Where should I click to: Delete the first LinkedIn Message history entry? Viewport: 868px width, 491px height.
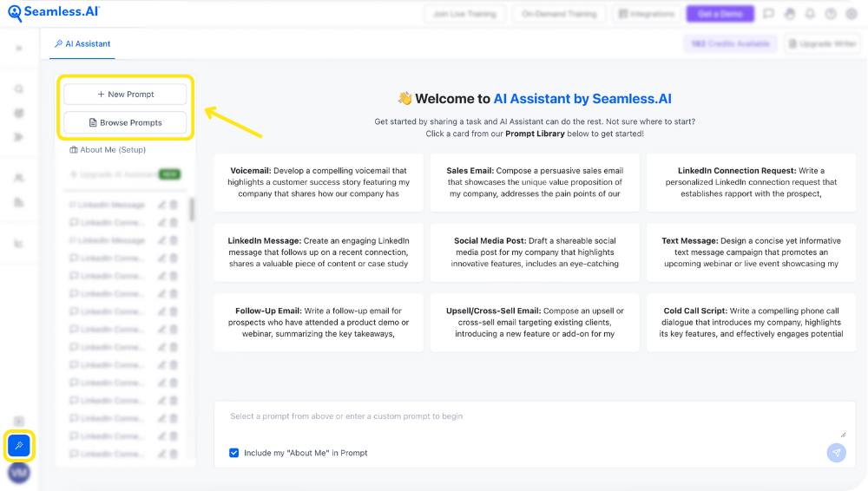coord(174,205)
